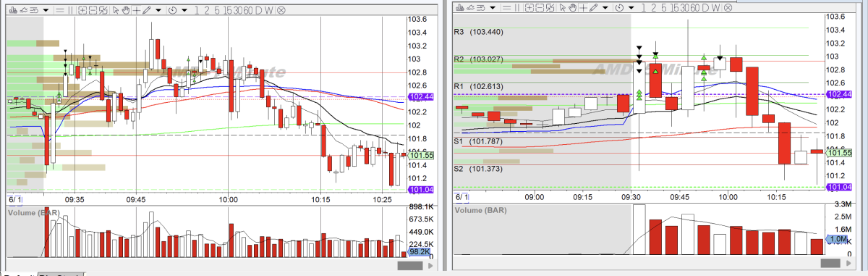Set left chart to Daily (D) timeframe
This screenshot has height=276, width=868.
tap(258, 10)
